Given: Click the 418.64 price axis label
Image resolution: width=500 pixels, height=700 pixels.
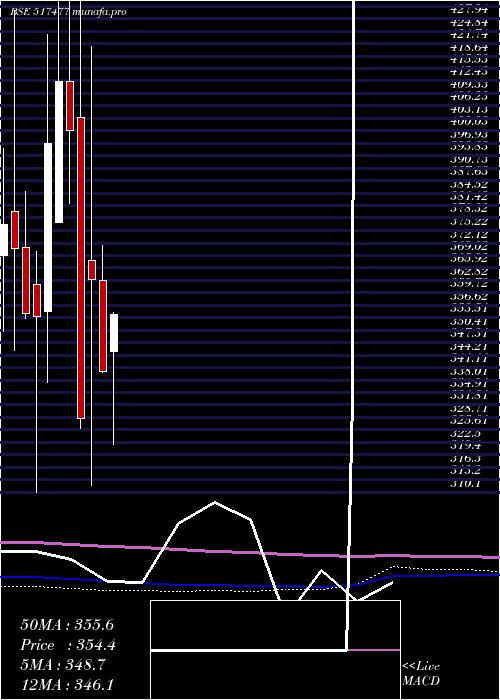Looking at the screenshot, I should point(468,47).
